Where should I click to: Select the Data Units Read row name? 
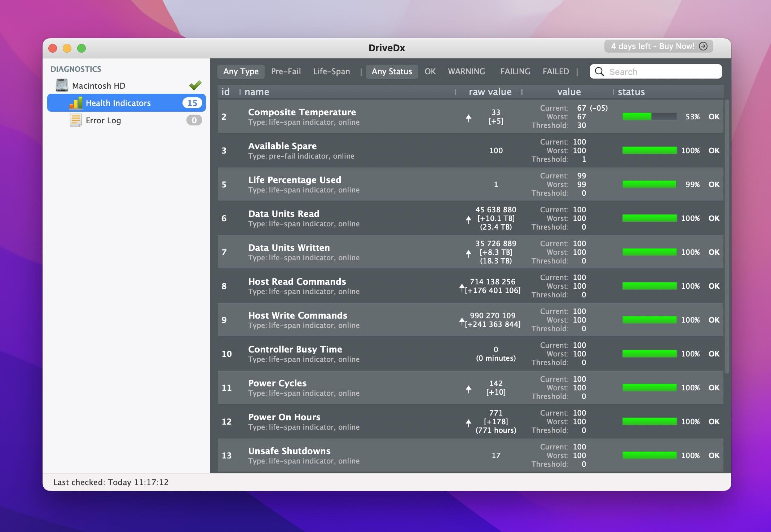pos(284,214)
